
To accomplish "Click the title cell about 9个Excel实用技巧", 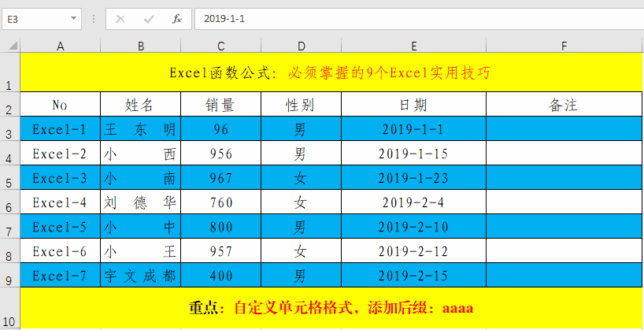I will 331,72.
